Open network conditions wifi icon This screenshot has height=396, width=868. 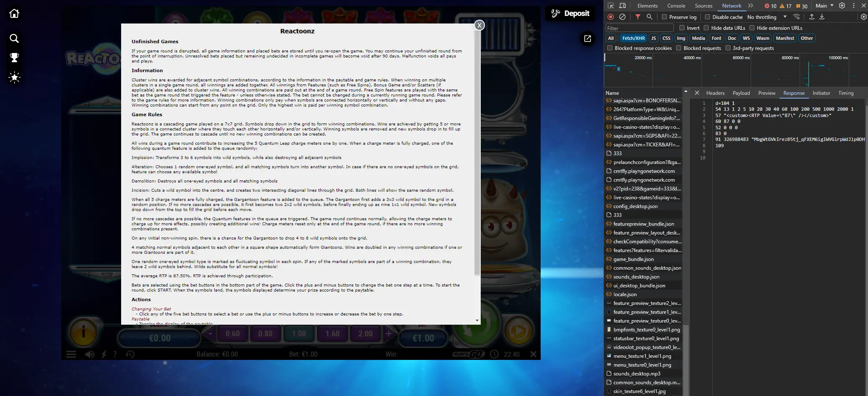[796, 17]
